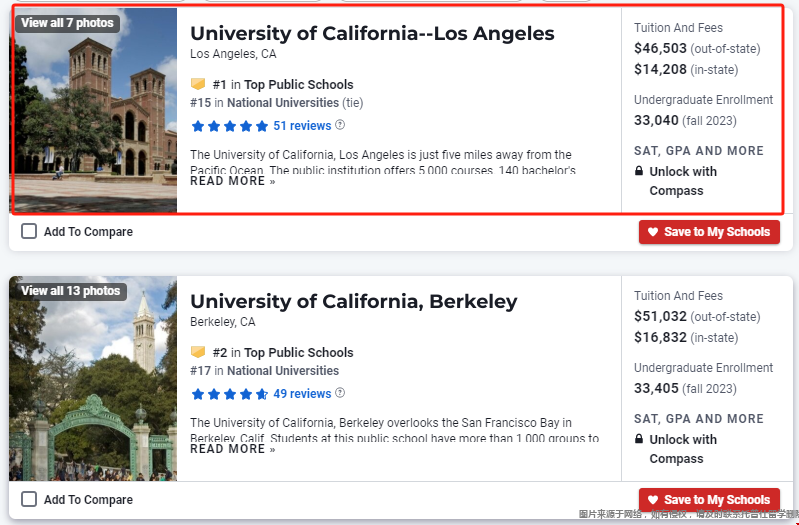Click the lock icon in UCLA's Unlock with Compass

[x=638, y=171]
